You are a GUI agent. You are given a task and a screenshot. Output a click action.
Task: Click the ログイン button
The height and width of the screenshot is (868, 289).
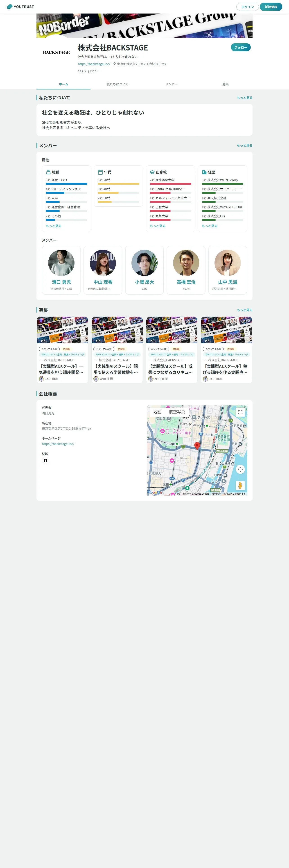coord(247,7)
